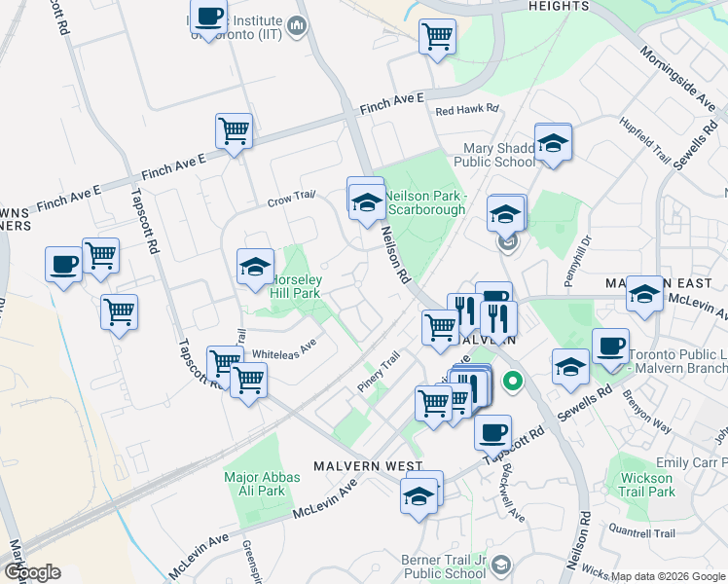
Task: Open the cafe marker on Tapscott Rd near Blackwell Ave
Action: (x=493, y=433)
